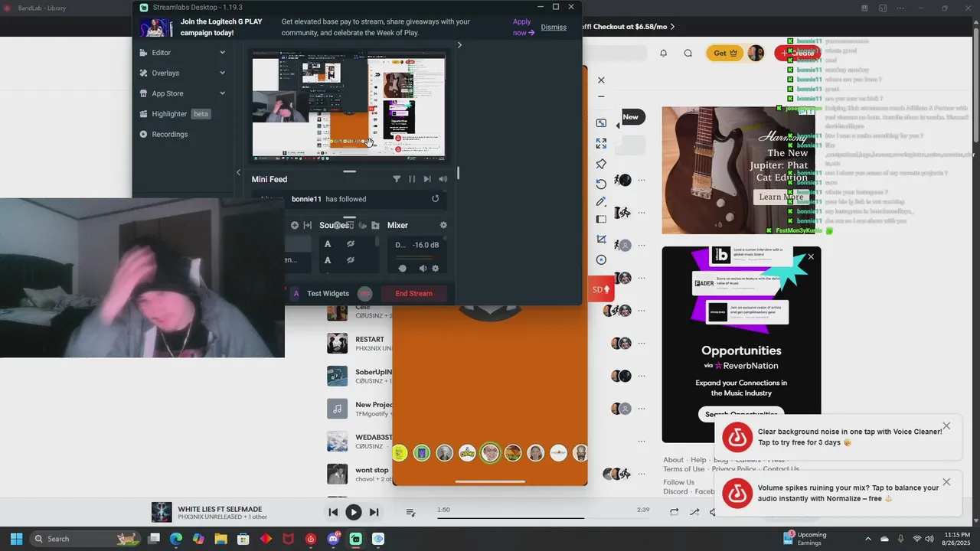The height and width of the screenshot is (551, 980).
Task: Skip to previous track in player
Action: [333, 513]
